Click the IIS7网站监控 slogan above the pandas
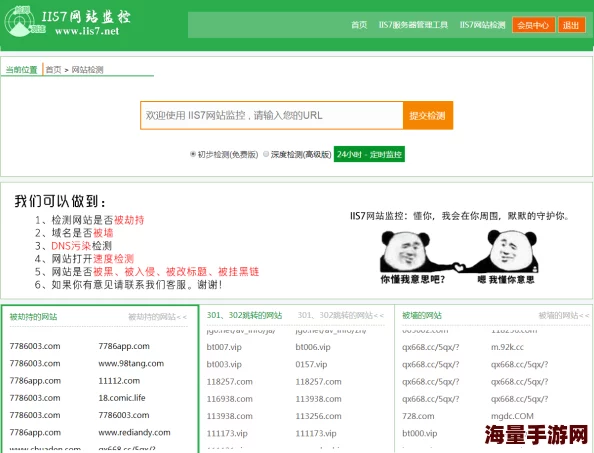 (459, 216)
